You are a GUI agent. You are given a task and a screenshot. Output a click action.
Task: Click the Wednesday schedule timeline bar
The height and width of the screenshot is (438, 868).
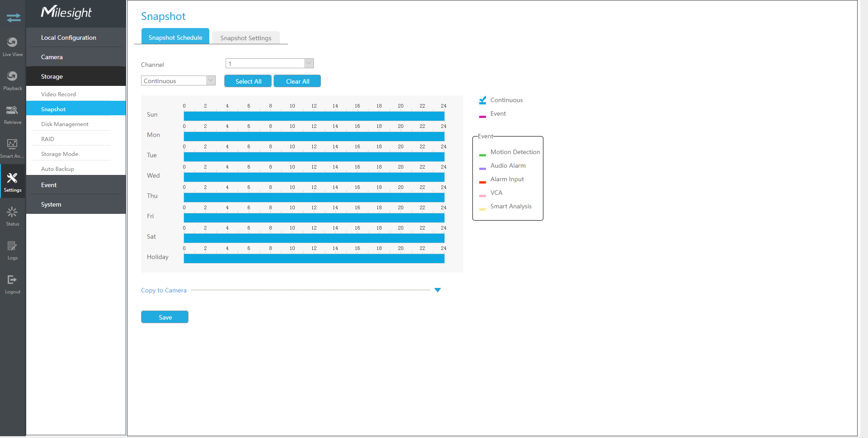pos(314,177)
